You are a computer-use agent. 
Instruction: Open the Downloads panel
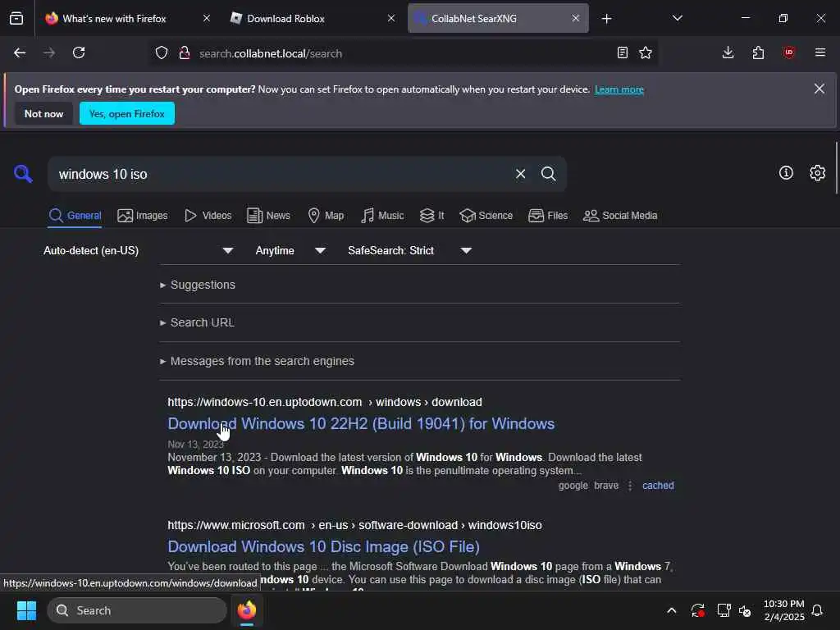pyautogui.click(x=728, y=53)
